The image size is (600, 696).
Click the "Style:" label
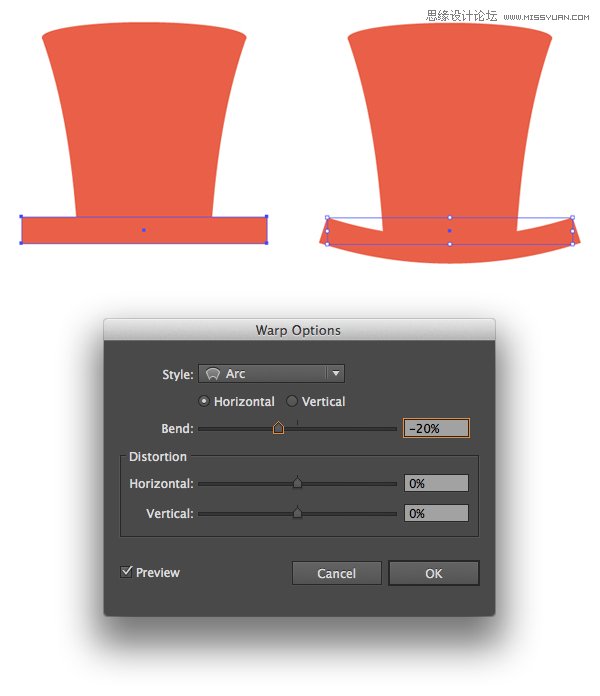tap(178, 374)
